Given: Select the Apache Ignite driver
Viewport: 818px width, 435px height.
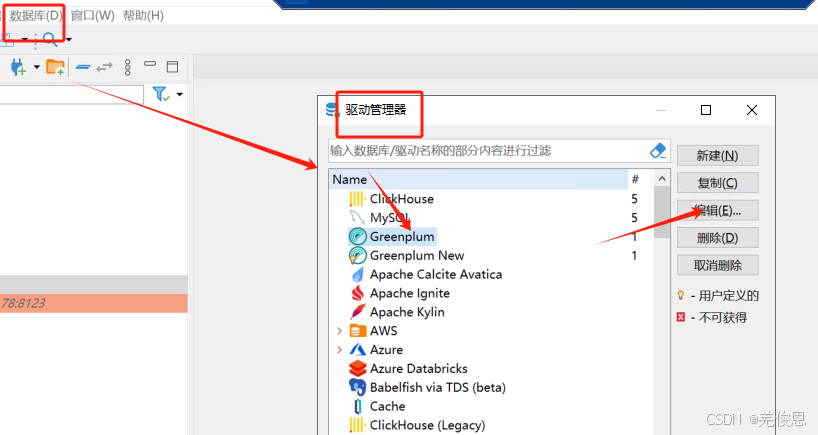Looking at the screenshot, I should tap(410, 293).
